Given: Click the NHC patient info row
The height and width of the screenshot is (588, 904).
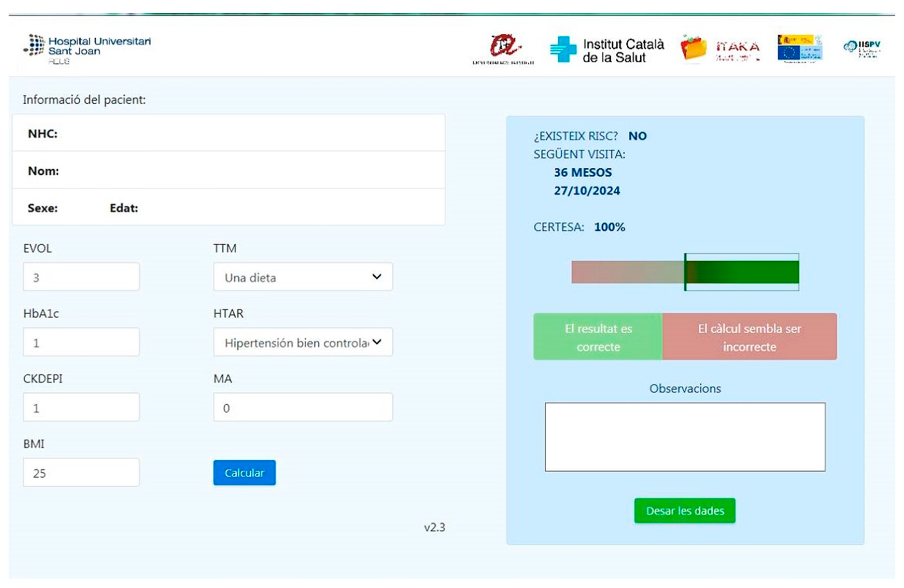Looking at the screenshot, I should [228, 134].
